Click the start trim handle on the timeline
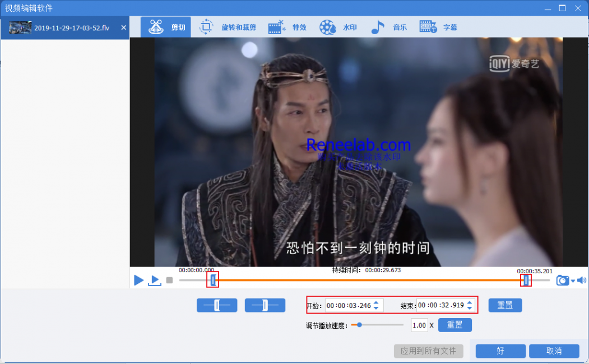The image size is (589, 364). [213, 280]
